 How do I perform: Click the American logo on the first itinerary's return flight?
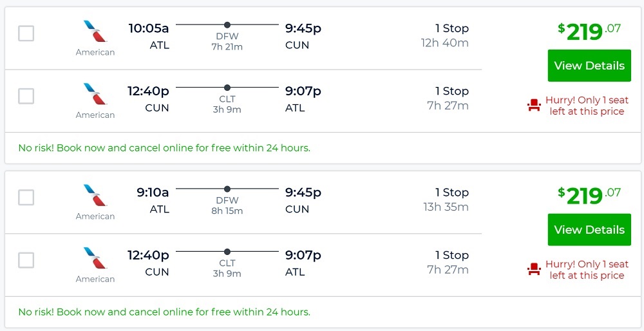click(x=95, y=94)
